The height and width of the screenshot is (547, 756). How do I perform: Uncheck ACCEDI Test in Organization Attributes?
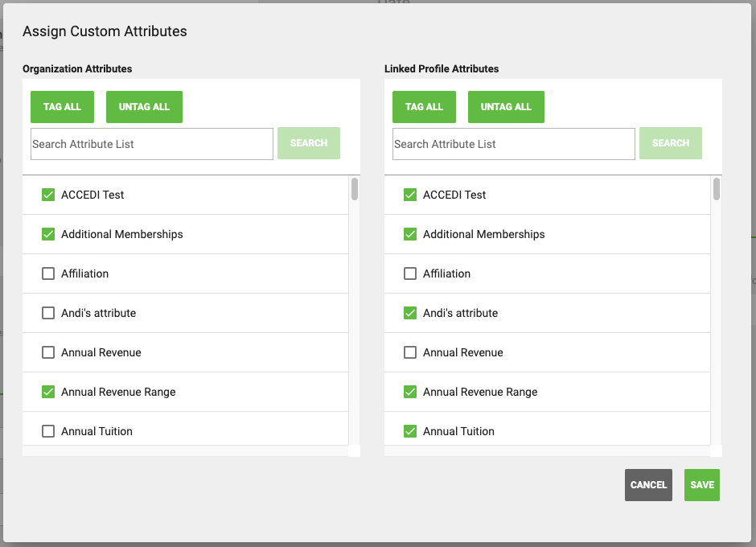48,195
